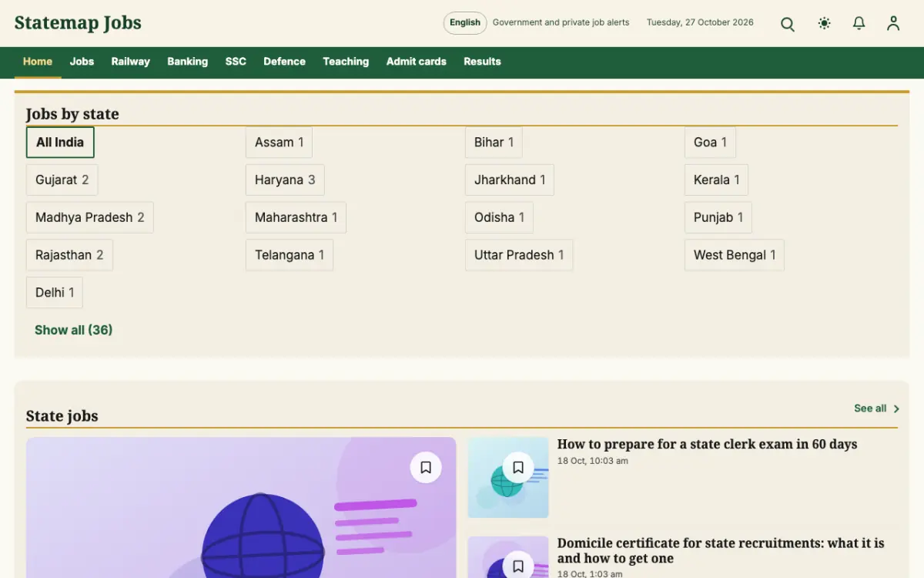Open the Teaching section
The width and height of the screenshot is (924, 578).
coord(346,62)
